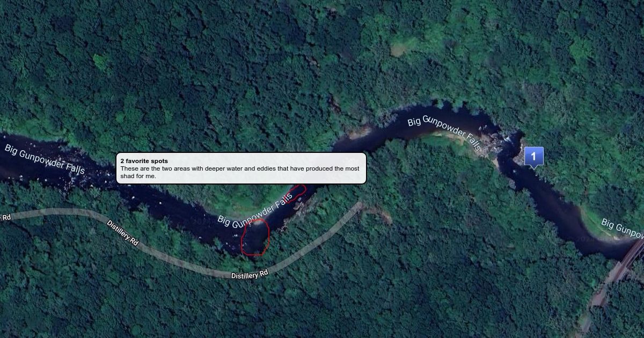Viewport: 644px width, 338px height.
Task: Select the larger red-outlined fishing spot
Action: (255, 237)
